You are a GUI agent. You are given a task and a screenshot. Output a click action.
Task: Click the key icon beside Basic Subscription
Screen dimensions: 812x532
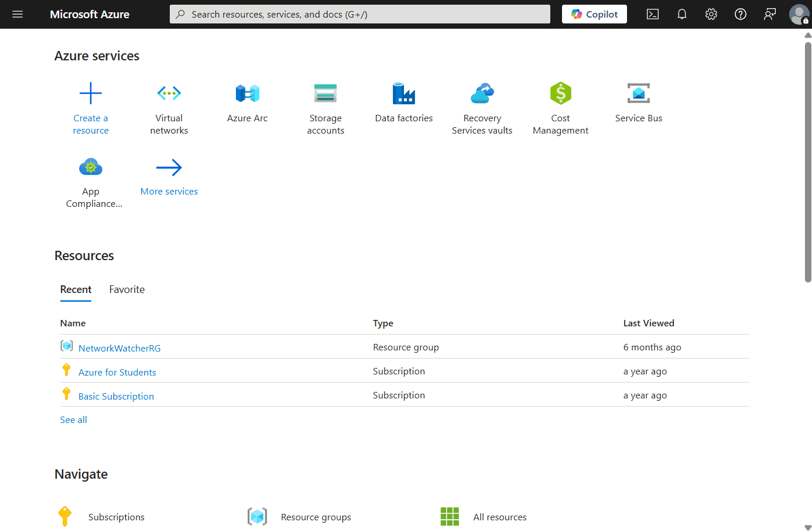coord(67,394)
